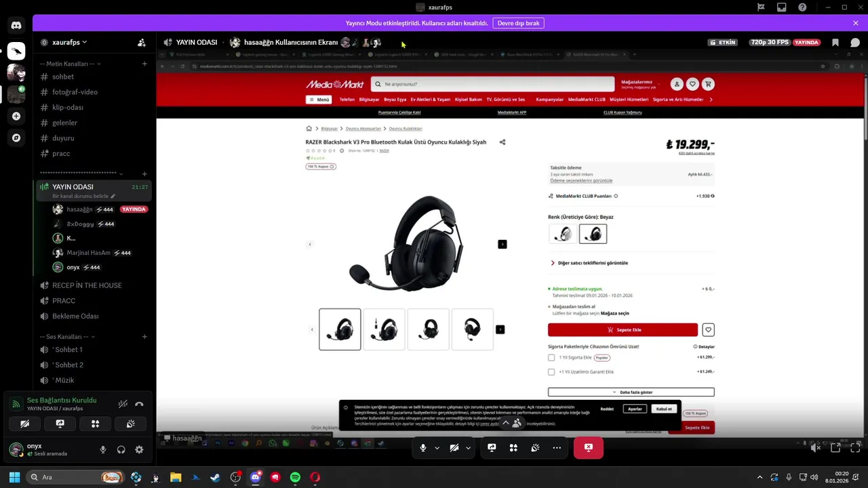Toggle microphone in the stream control bar
This screenshot has width=868, height=488.
coord(422,447)
